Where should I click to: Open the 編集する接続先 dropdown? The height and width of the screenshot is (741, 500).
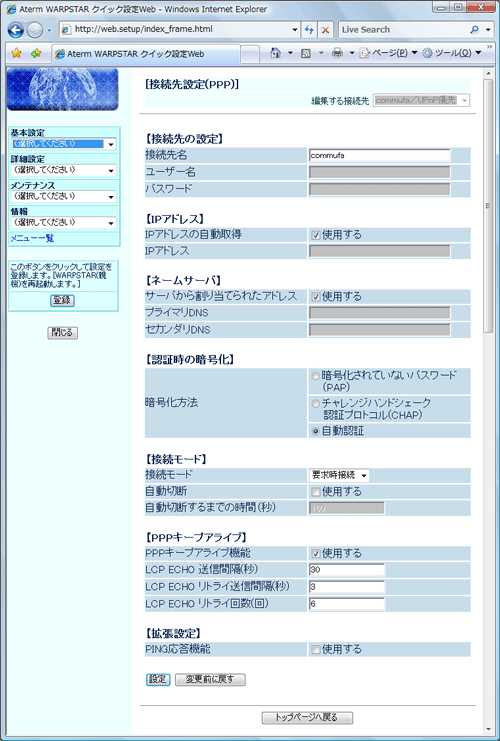click(421, 100)
